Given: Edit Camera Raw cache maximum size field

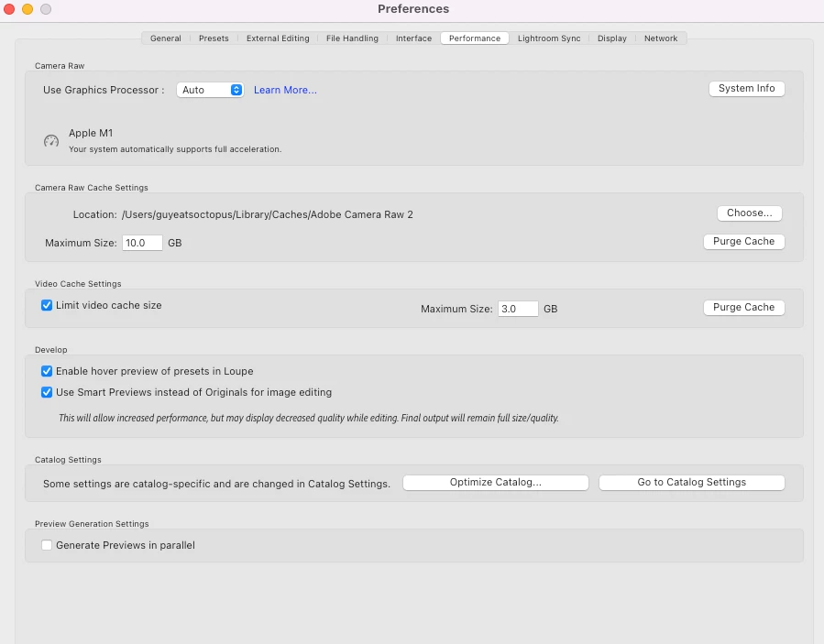Looking at the screenshot, I should click(142, 243).
